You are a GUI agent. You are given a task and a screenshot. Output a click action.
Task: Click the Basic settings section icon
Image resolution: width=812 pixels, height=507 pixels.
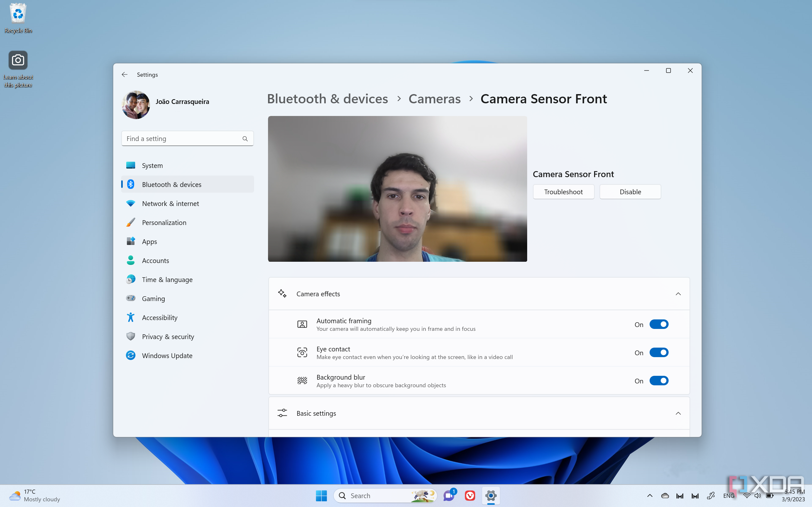282,413
